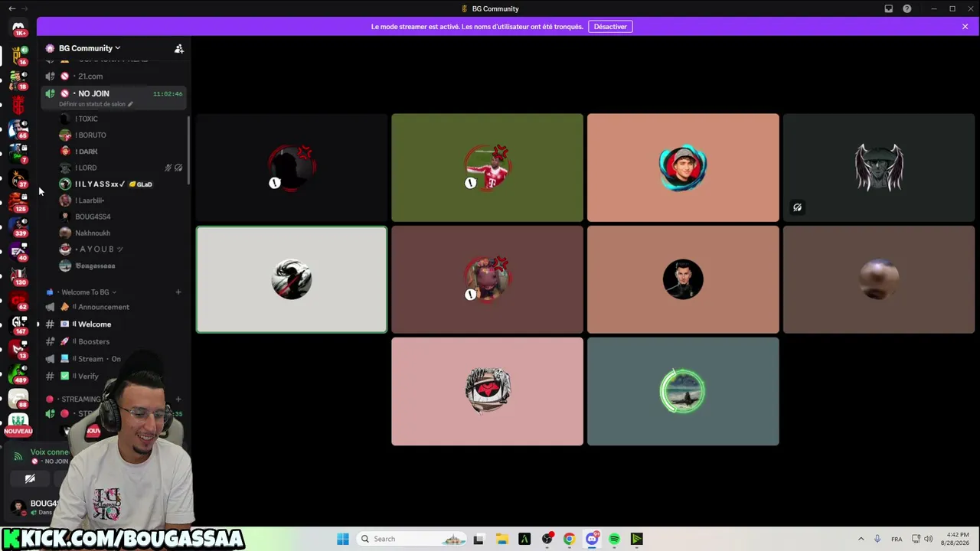980x551 pixels.
Task: Go back using the back arrow
Action: click(11, 8)
